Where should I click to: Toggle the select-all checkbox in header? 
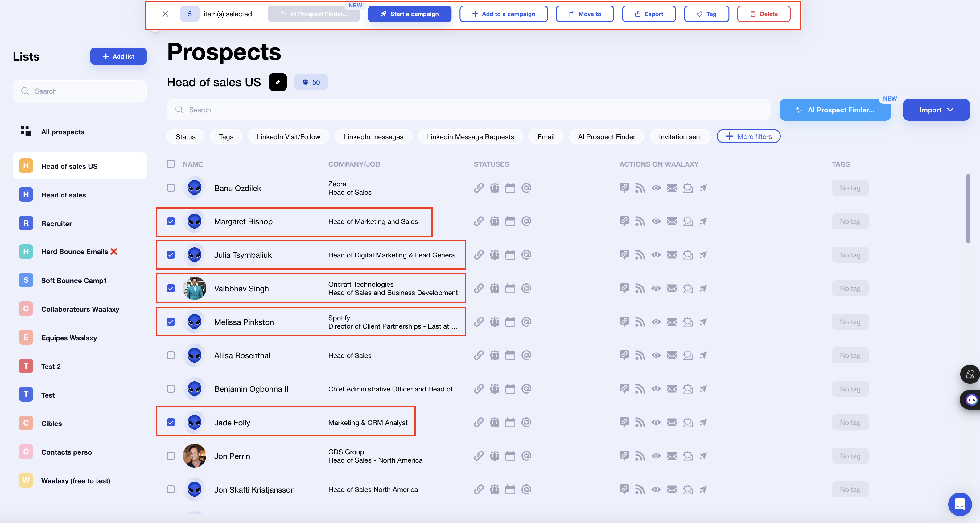pos(171,164)
